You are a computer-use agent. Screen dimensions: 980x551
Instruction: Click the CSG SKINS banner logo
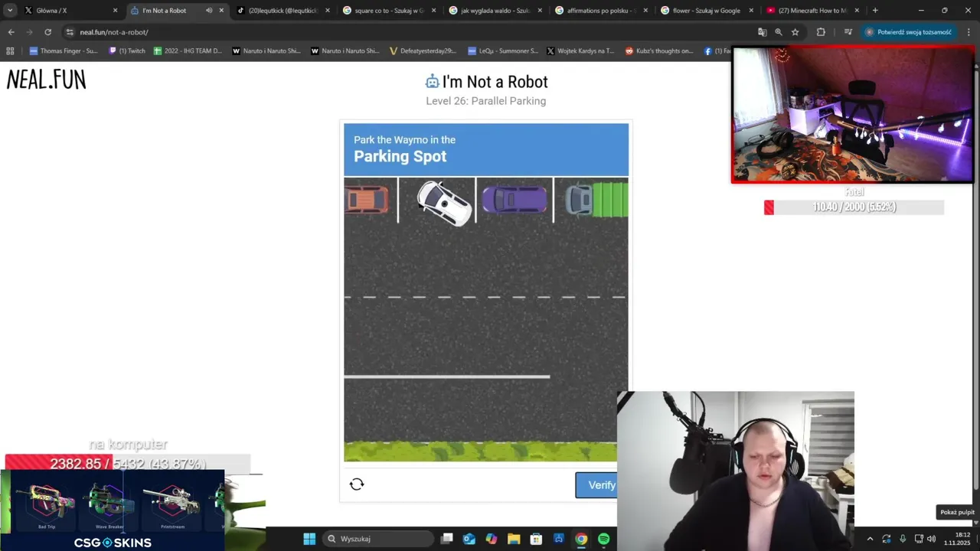pos(113,543)
